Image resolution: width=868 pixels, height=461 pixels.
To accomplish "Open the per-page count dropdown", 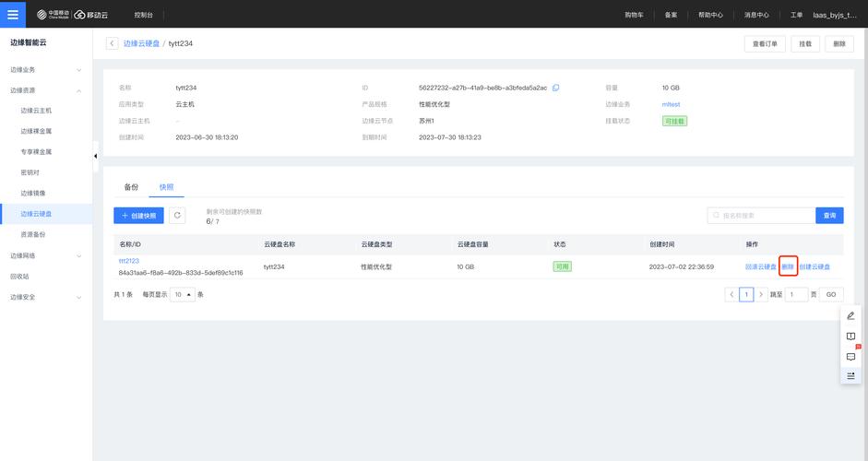I will (x=182, y=294).
